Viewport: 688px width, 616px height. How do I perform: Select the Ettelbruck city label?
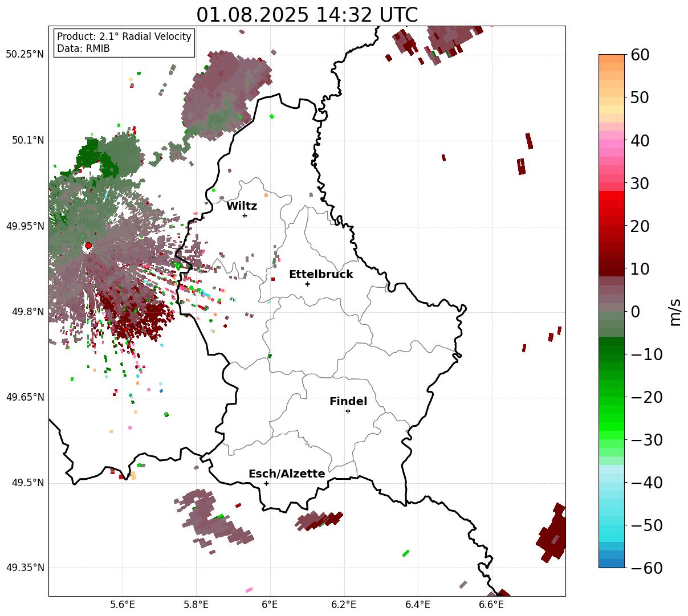[321, 274]
